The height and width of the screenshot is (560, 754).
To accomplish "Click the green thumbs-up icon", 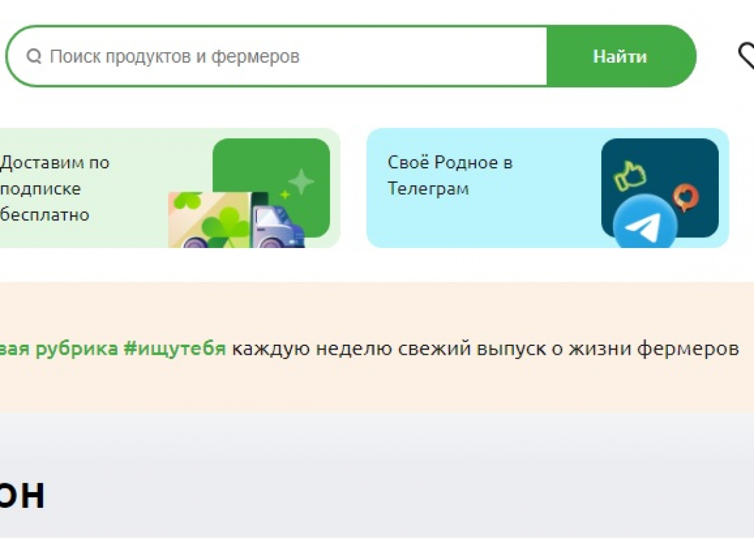I will pyautogui.click(x=630, y=176).
